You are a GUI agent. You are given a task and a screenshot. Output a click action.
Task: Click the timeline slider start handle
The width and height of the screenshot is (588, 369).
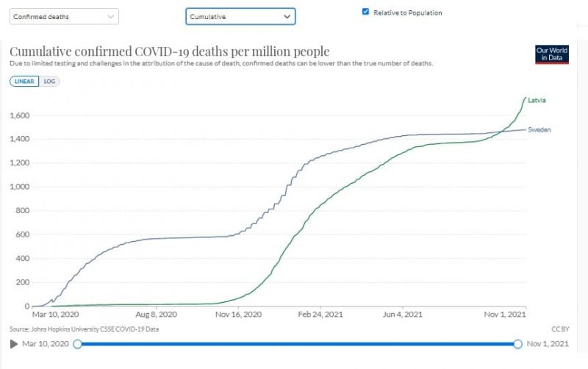78,344
